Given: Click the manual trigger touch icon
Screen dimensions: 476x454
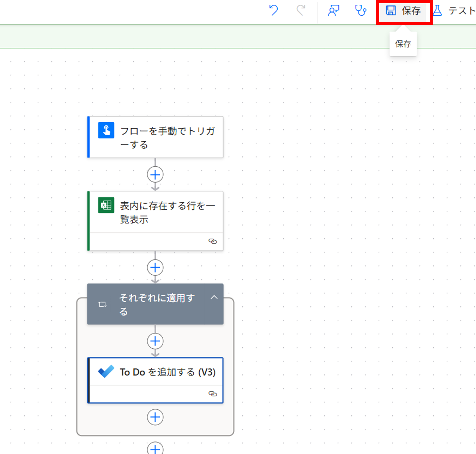Looking at the screenshot, I should (x=106, y=130).
